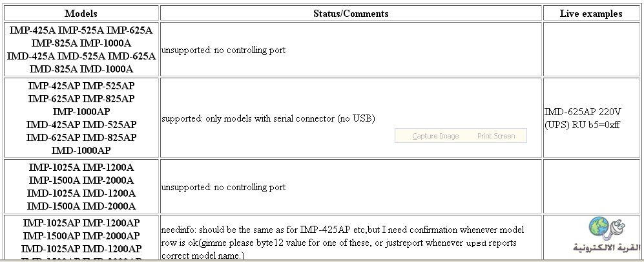The height and width of the screenshot is (262, 644).
Task: Click the globe and plug logo
Action: click(607, 229)
